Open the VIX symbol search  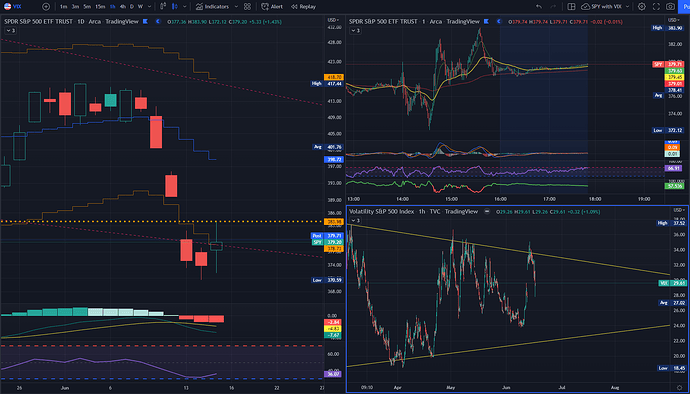point(12,7)
